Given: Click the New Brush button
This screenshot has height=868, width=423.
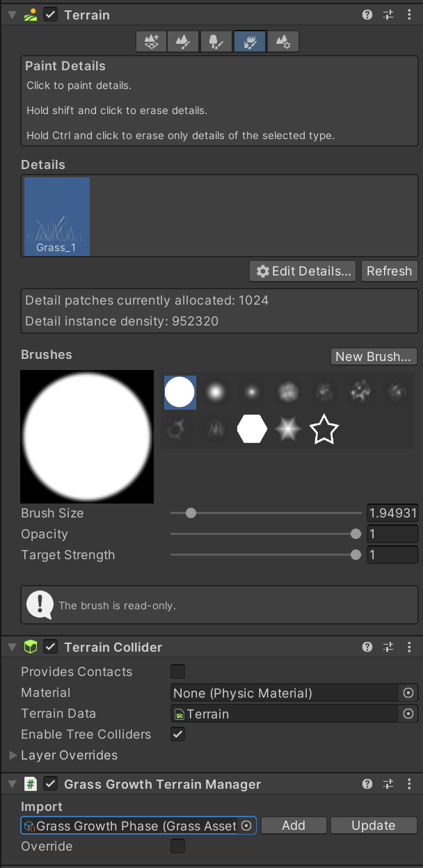Looking at the screenshot, I should pyautogui.click(x=374, y=356).
